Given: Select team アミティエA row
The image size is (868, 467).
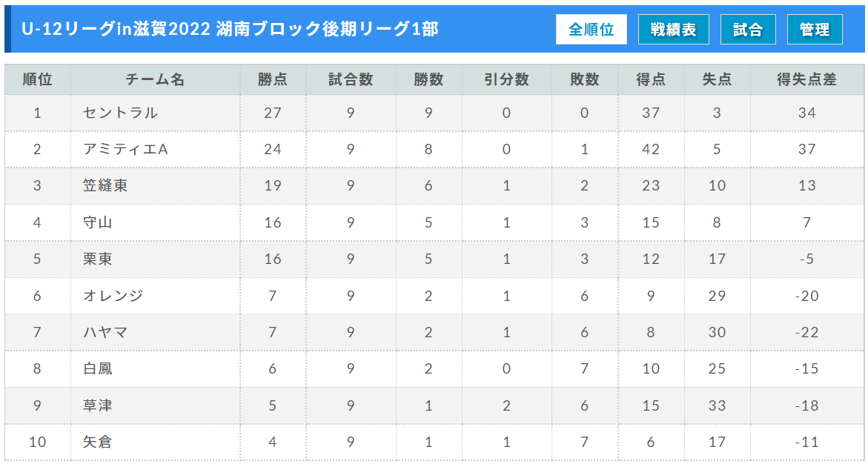Looking at the screenshot, I should [x=125, y=150].
